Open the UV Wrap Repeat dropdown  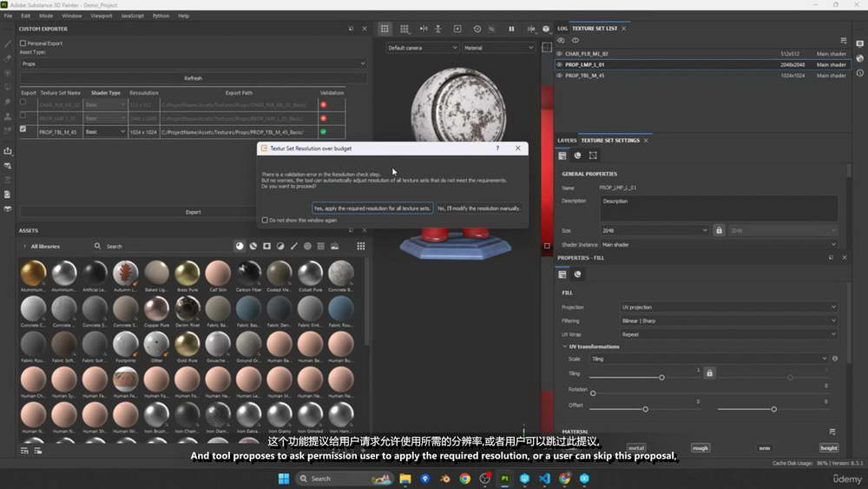(x=728, y=334)
